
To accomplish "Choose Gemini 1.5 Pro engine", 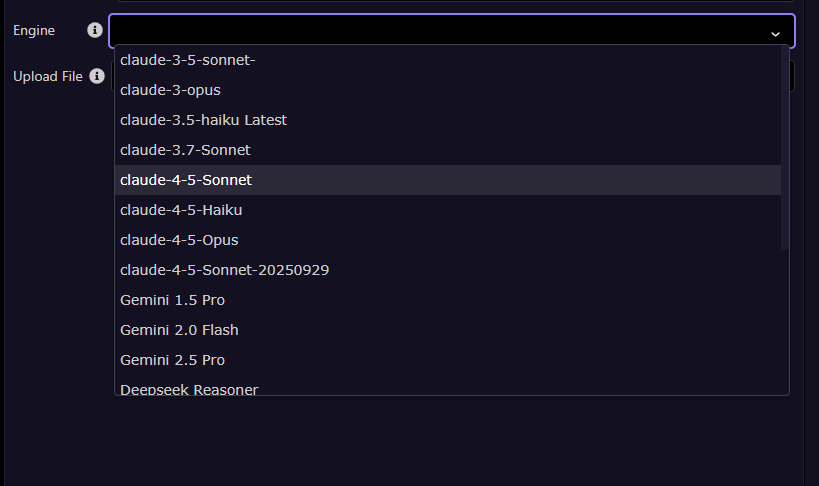I will pyautogui.click(x=172, y=300).
